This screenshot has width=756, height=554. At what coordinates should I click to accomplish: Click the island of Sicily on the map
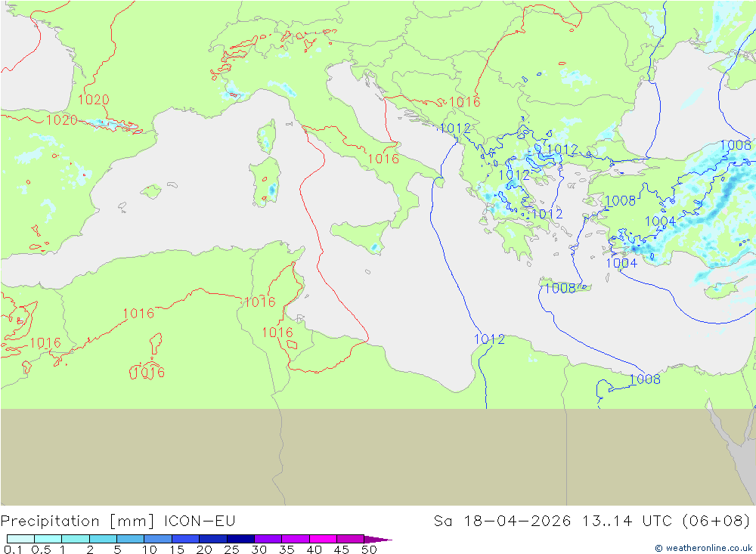pos(359,235)
